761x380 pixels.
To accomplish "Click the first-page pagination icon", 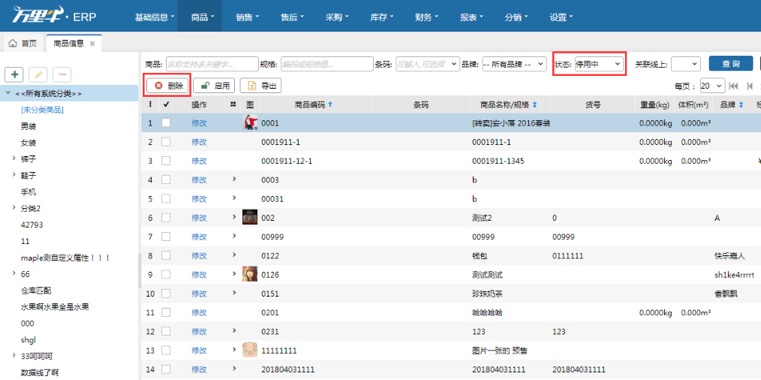I will click(733, 86).
